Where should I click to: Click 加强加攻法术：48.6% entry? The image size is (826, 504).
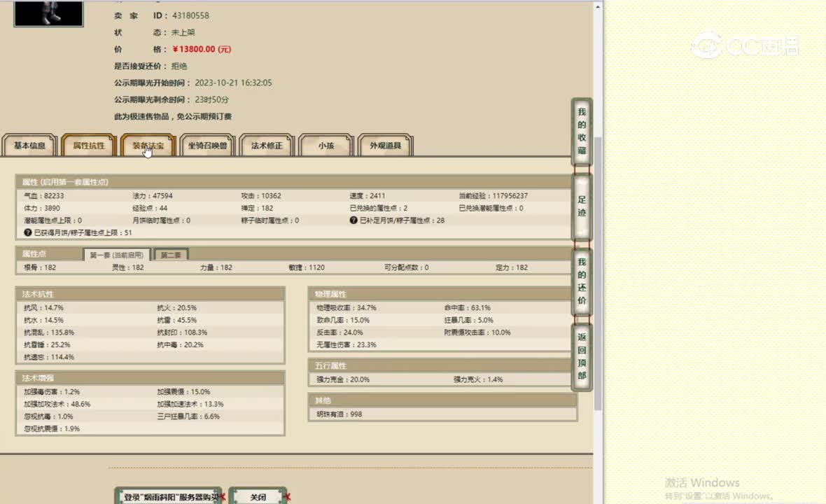(x=57, y=404)
